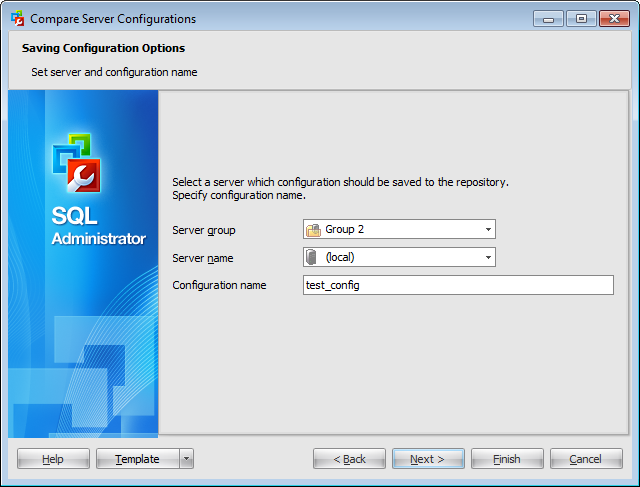The height and width of the screenshot is (487, 640).
Task: Focus the Configuration name text field
Action: coord(458,286)
